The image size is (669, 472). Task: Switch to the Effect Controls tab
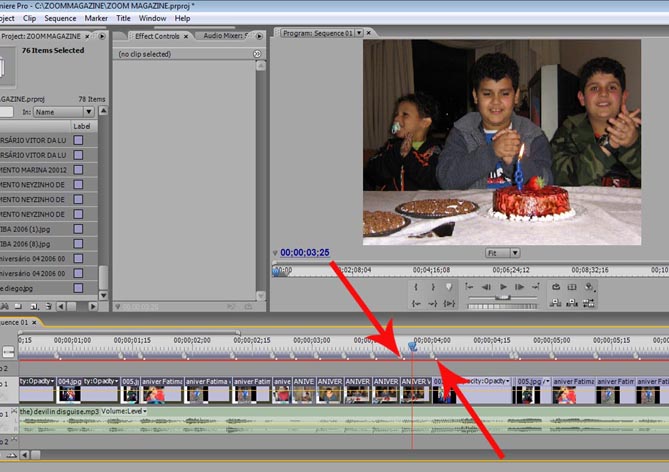point(157,36)
